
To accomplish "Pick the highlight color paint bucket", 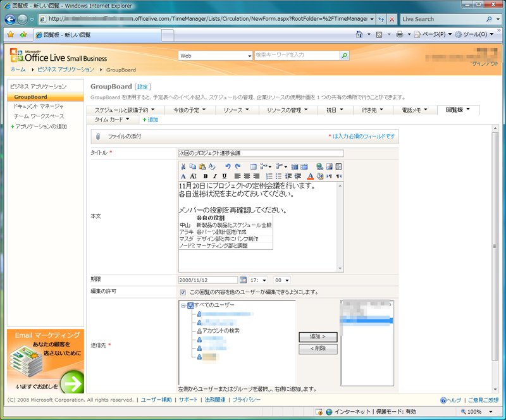I will click(x=320, y=176).
